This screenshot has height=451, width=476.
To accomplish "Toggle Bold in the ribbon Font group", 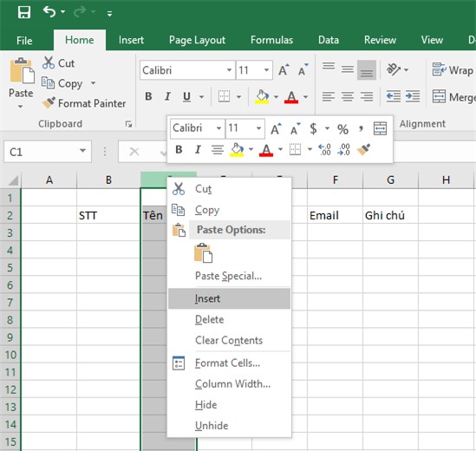I will [148, 96].
